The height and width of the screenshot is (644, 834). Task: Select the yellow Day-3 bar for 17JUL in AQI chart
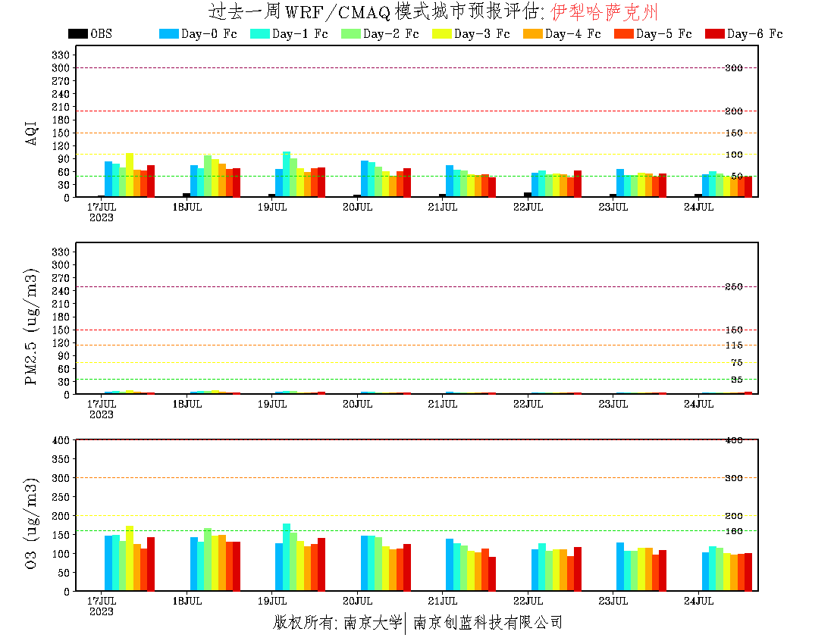130,175
